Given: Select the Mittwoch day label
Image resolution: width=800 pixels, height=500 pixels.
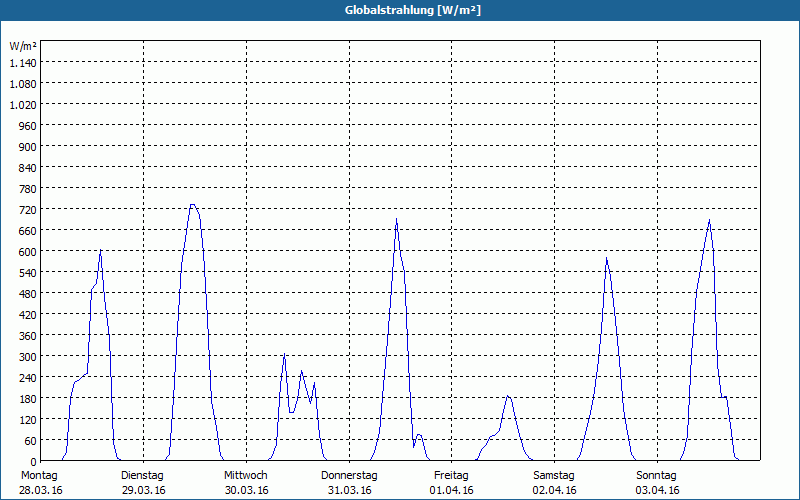Looking at the screenshot, I should click(x=245, y=476).
